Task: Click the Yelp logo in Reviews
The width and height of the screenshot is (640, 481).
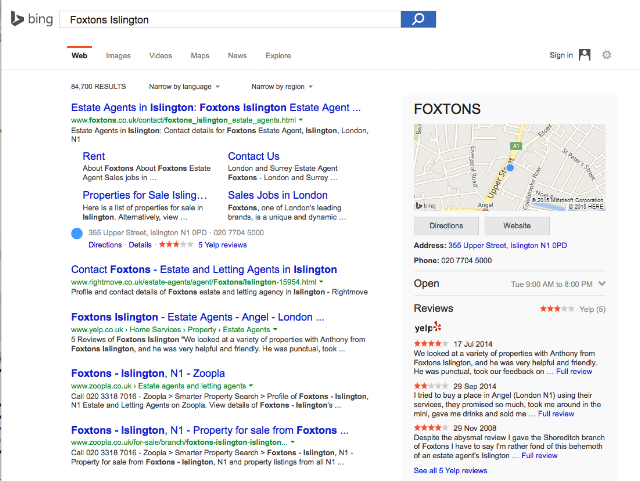Action: point(428,327)
